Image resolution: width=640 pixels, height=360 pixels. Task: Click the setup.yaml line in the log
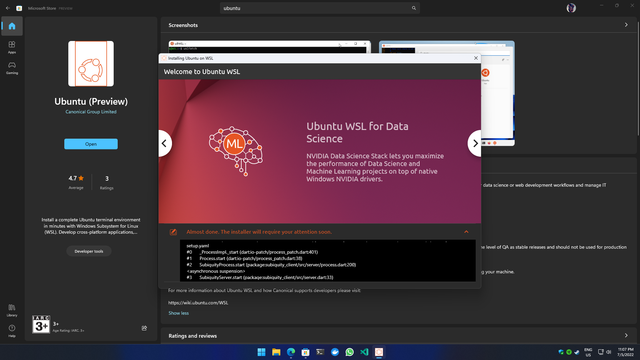(x=198, y=246)
